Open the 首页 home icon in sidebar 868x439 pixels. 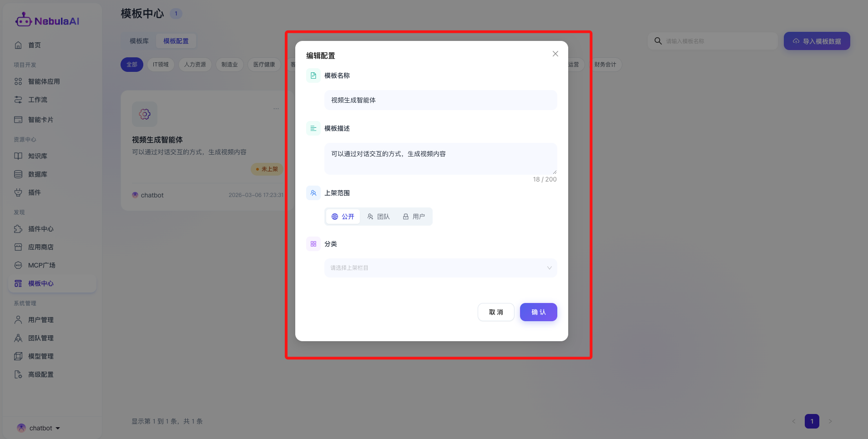[x=18, y=45]
